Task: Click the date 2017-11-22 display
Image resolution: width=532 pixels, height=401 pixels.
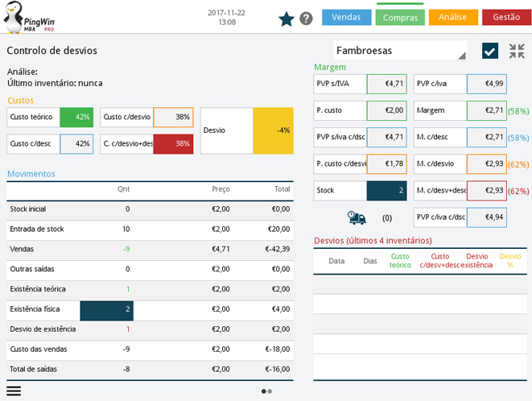Action: [x=226, y=13]
